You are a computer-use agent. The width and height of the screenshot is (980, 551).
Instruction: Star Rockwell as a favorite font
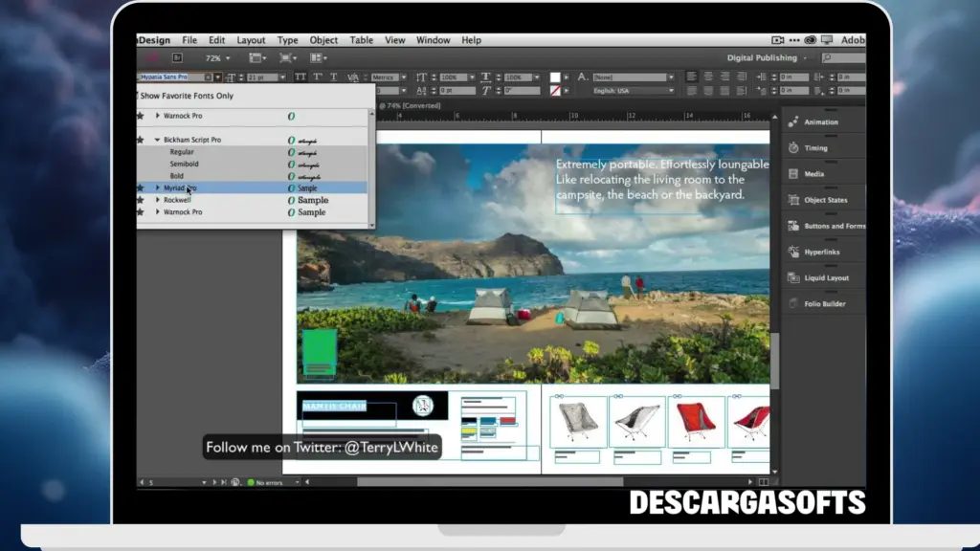(x=139, y=200)
